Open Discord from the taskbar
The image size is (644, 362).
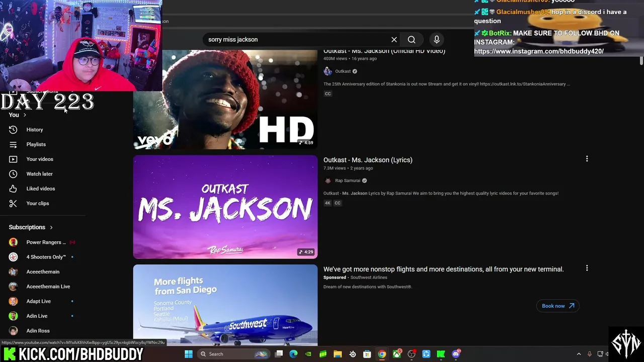456,354
